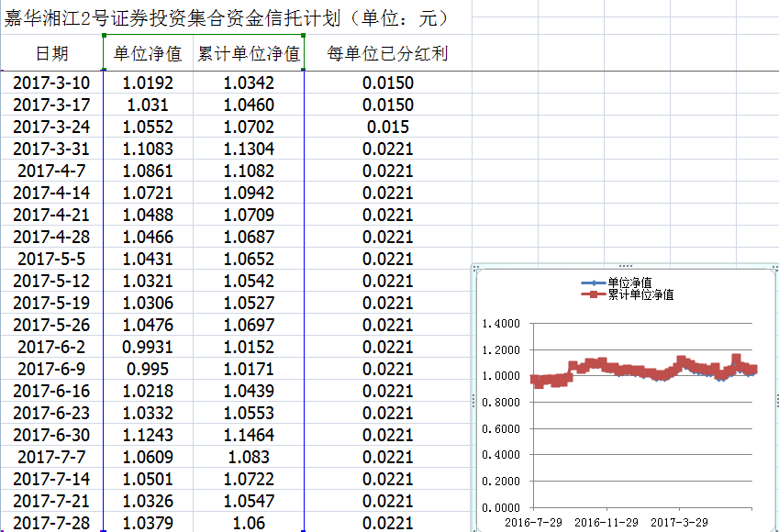
Task: Select the cell containing 1.1304
Action: [250, 150]
